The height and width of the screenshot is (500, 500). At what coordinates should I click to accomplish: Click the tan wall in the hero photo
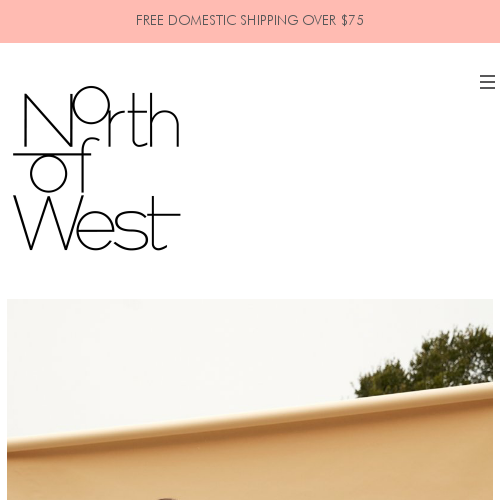click(x=250, y=467)
